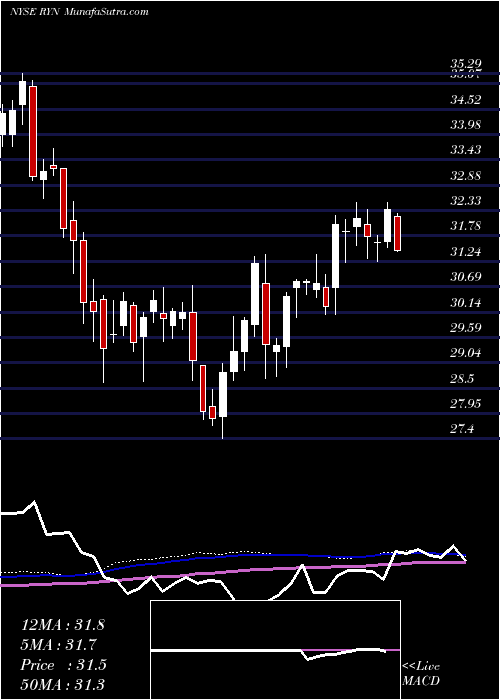Click the last red candlestick on the right
Screen dimensions: 500x700
397,233
